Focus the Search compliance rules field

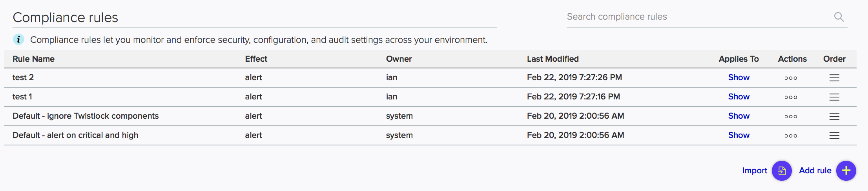click(x=698, y=17)
